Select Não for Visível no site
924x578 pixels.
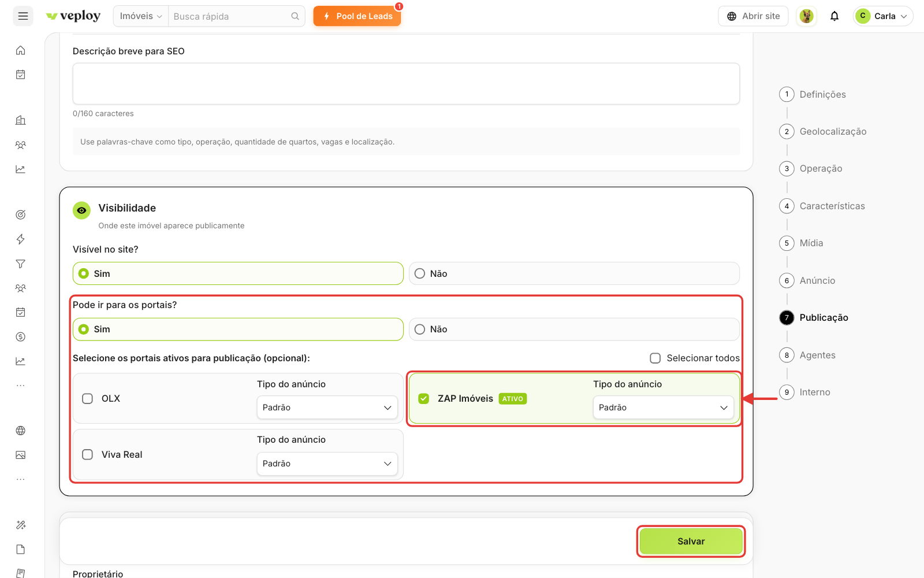(574, 273)
